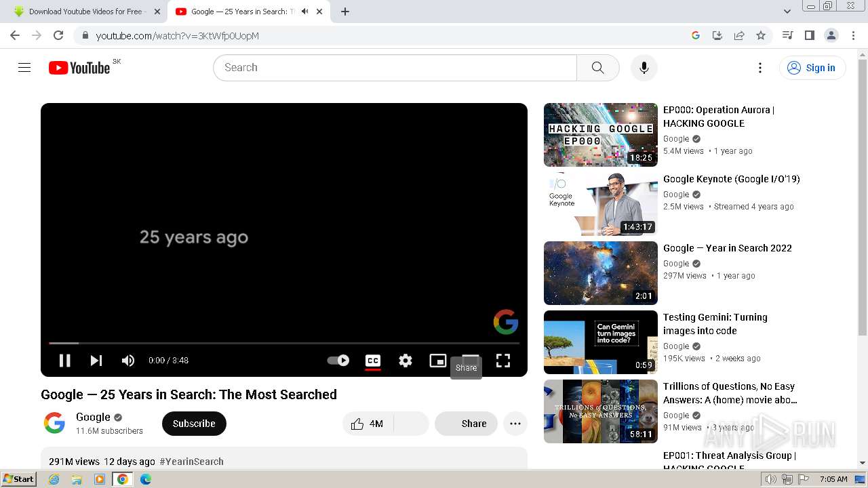Open the Google channel avatar
Viewport: 868px width, 488px height.
point(54,424)
